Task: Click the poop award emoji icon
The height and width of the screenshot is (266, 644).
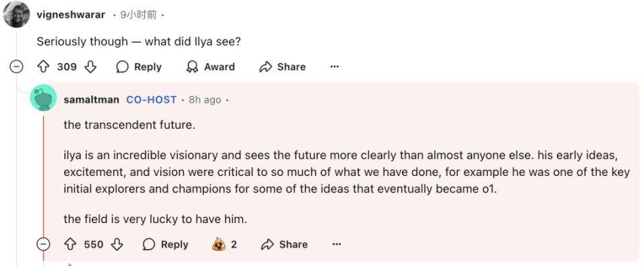Action: pos(219,245)
